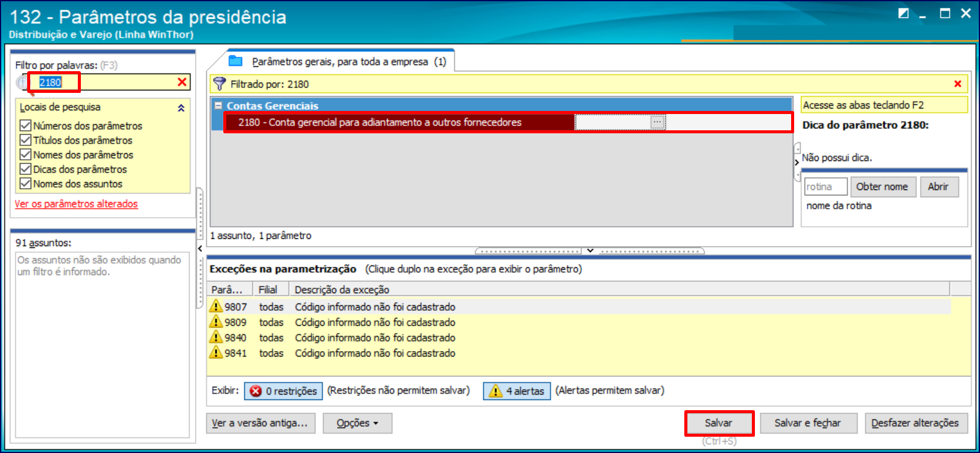The height and width of the screenshot is (453, 980).
Task: Collapse the exceptions panel with the down chevron
Action: (590, 250)
